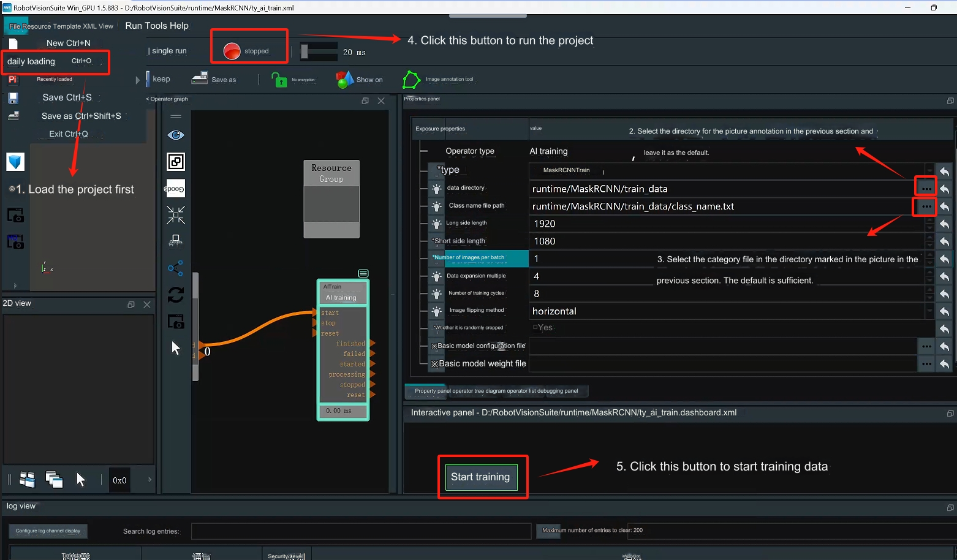957x560 pixels.
Task: Toggle visibility eye icon in operator graph toolbar
Action: pyautogui.click(x=176, y=135)
